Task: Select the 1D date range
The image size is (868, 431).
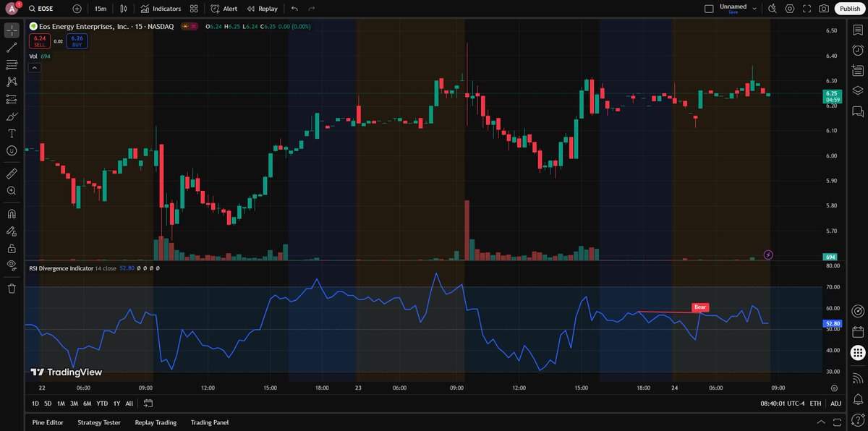Action: [x=35, y=404]
